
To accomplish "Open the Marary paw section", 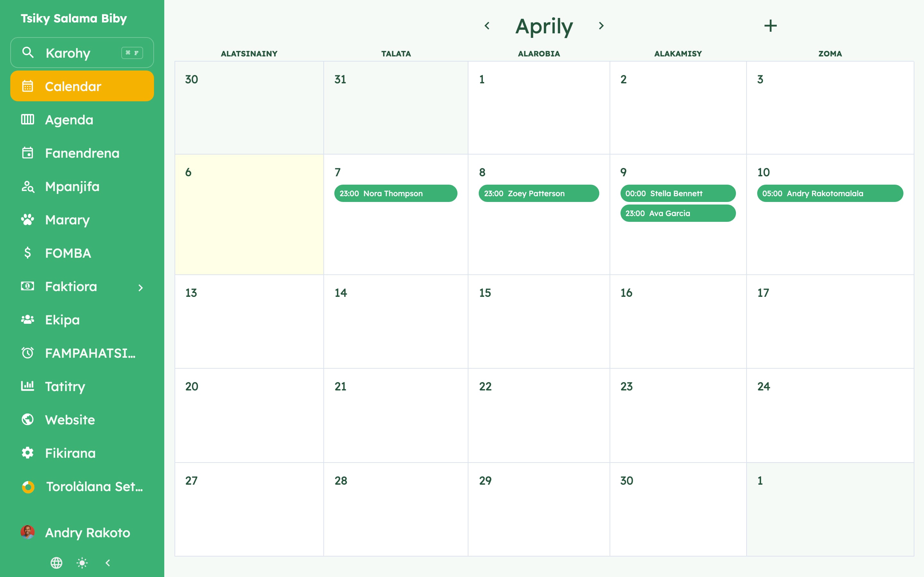I will pos(82,220).
